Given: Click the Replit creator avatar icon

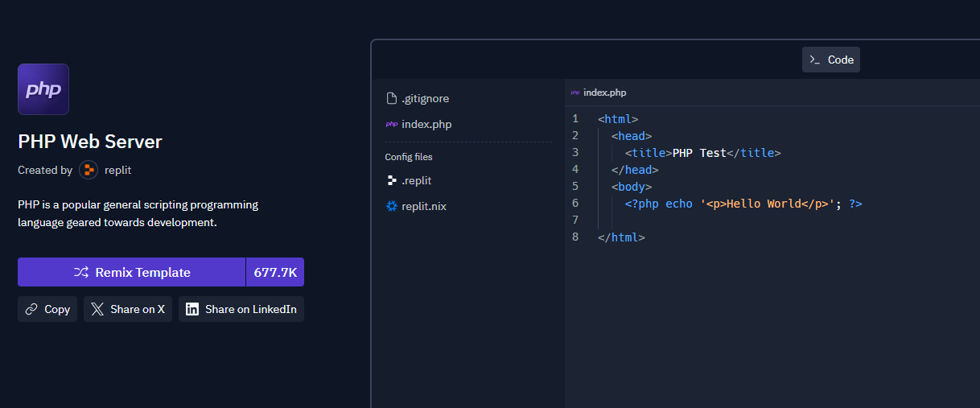Looking at the screenshot, I should pos(89,170).
